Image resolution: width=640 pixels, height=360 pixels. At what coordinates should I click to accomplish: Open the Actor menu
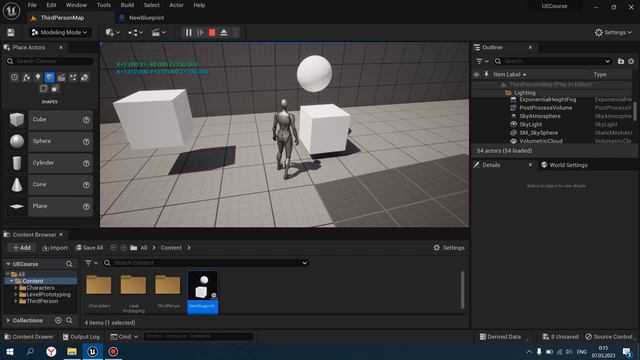[x=176, y=5]
